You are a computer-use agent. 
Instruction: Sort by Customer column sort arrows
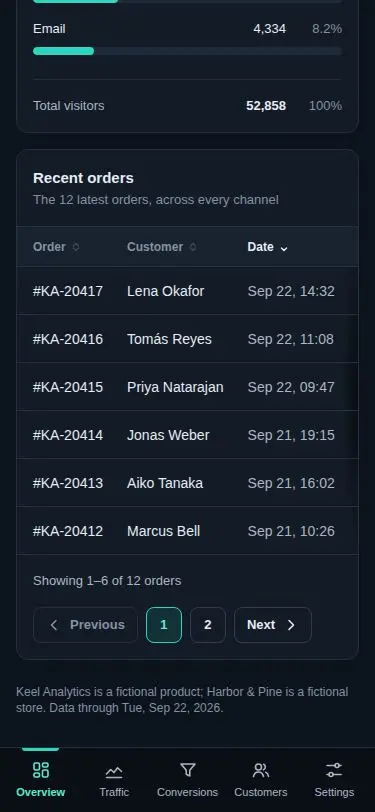click(193, 247)
